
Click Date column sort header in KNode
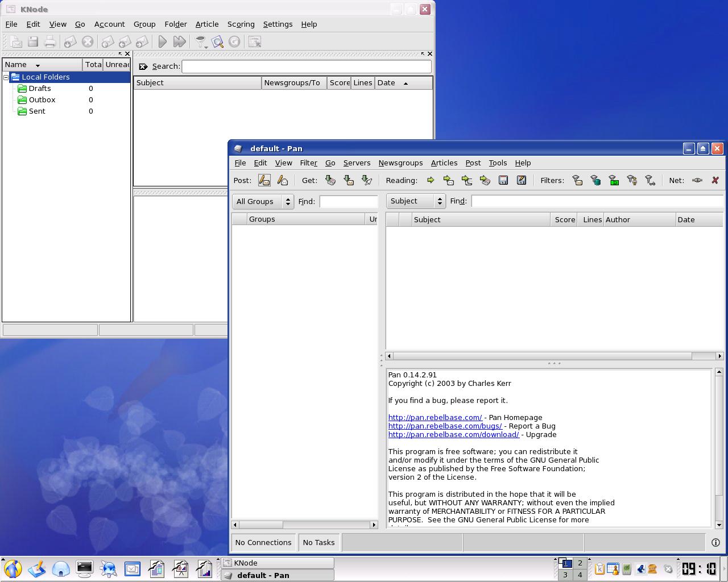(403, 83)
